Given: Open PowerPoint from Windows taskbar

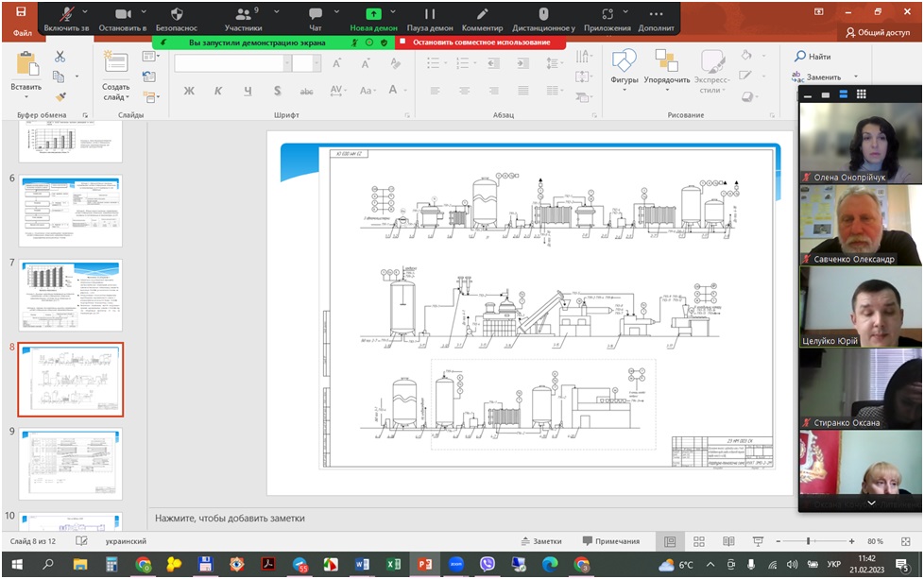Looking at the screenshot, I should coord(423,565).
